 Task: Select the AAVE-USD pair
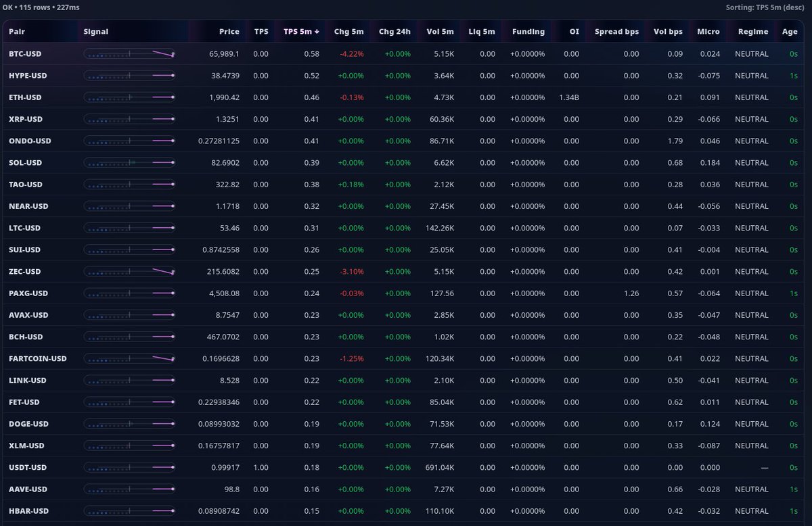tap(28, 489)
